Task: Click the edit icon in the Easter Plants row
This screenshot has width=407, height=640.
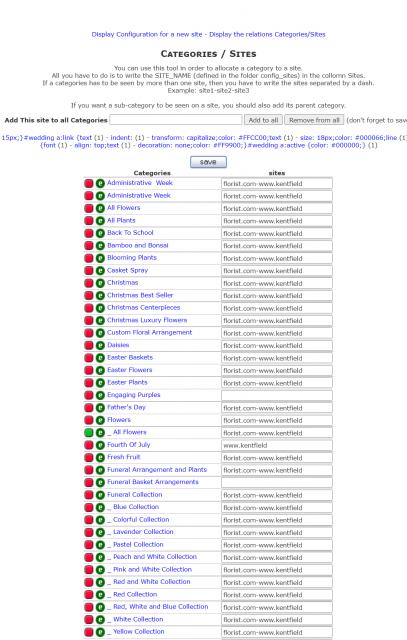Action: click(100, 383)
